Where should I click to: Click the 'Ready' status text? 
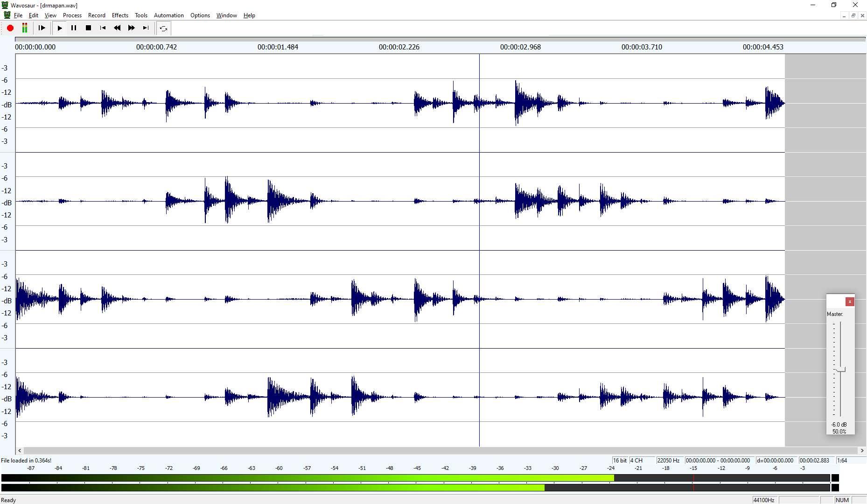8,500
